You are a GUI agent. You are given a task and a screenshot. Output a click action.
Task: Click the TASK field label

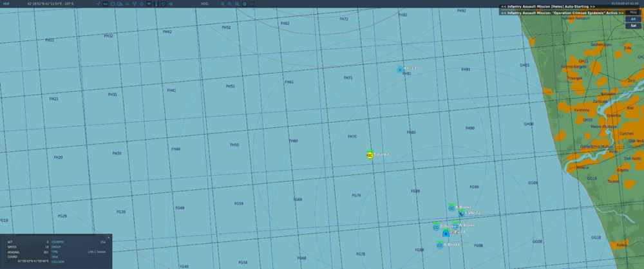pyautogui.click(x=55, y=257)
